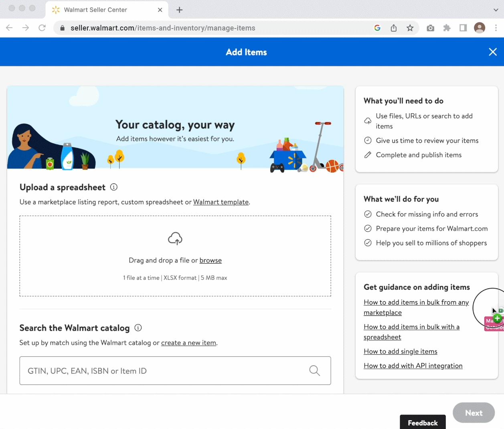
Task: Reload the page
Action: click(x=42, y=28)
